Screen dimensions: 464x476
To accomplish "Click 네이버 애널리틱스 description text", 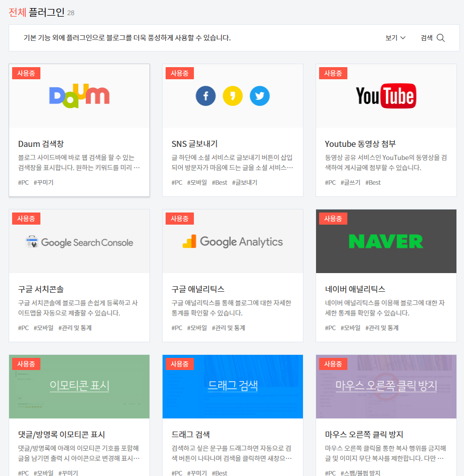I will (x=385, y=308).
